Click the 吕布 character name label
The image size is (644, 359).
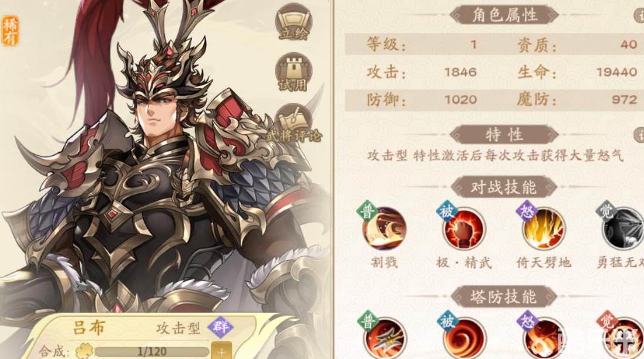[x=89, y=328]
